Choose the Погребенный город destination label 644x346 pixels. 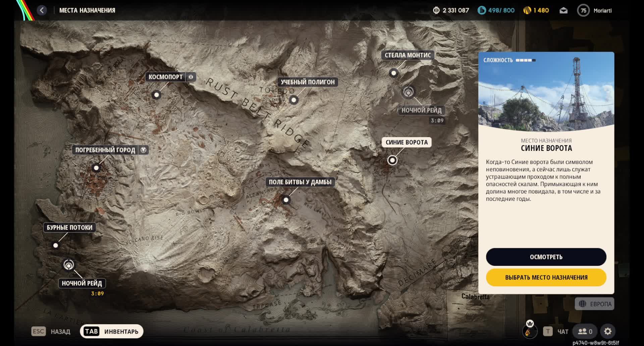[x=105, y=150]
